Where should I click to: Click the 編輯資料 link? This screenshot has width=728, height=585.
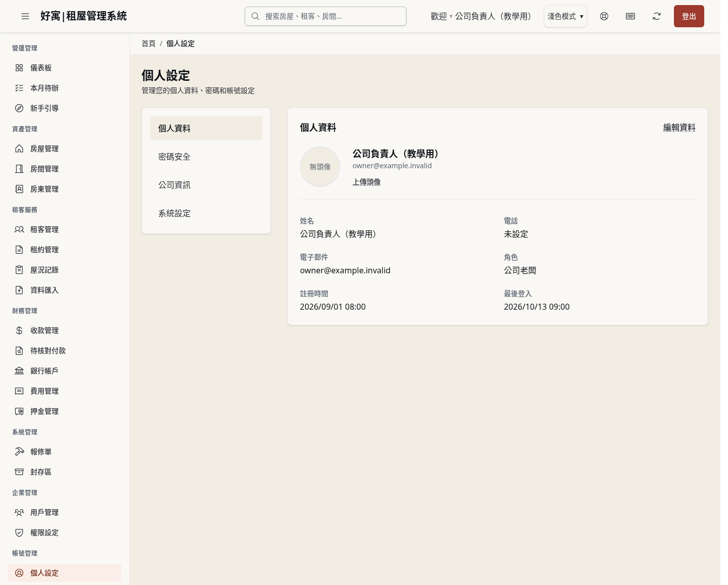(679, 128)
